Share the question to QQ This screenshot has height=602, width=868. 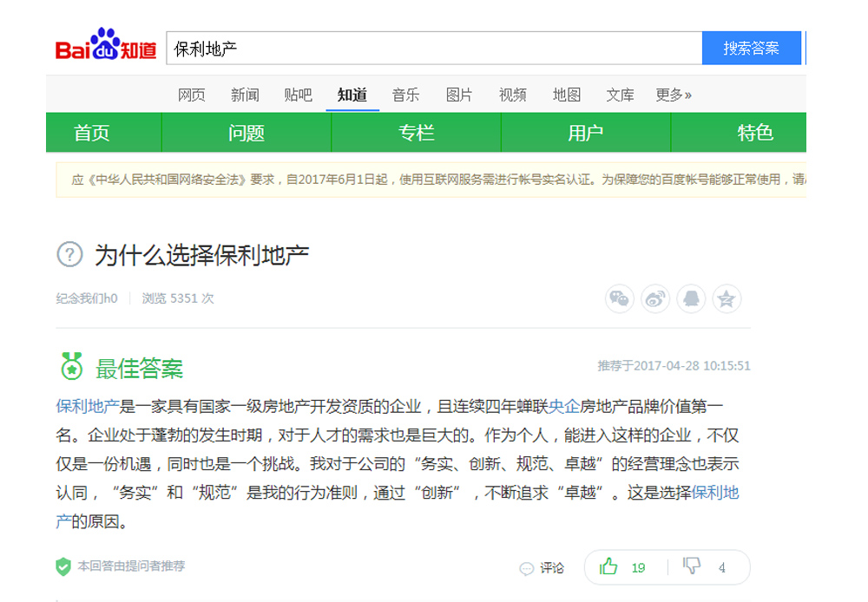pyautogui.click(x=691, y=298)
